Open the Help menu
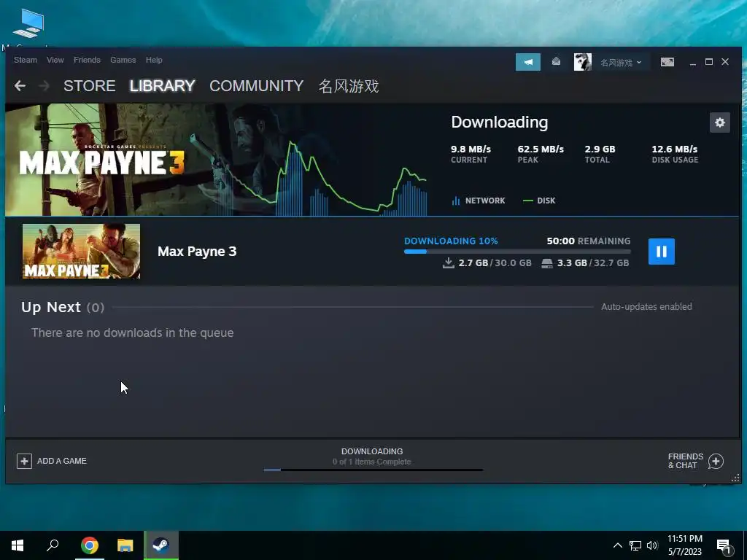747x560 pixels. 154,60
